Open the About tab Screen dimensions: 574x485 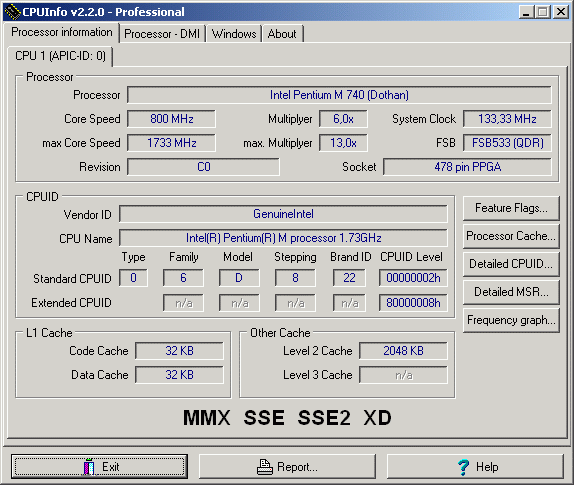[x=282, y=34]
